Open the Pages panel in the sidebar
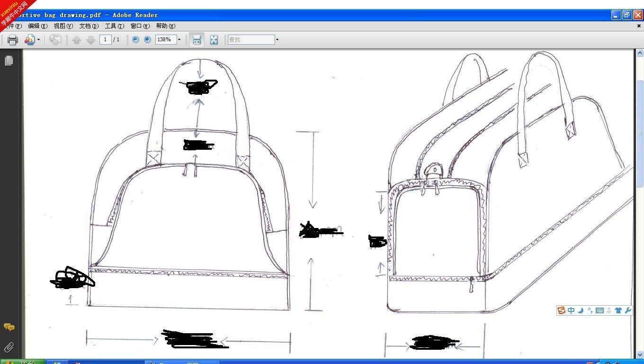644x364 pixels. click(9, 61)
